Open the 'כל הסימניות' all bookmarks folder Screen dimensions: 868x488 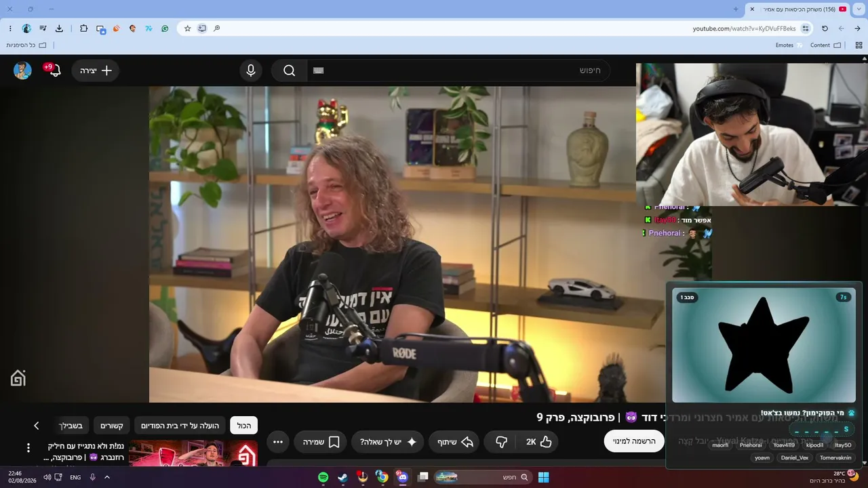(x=26, y=45)
